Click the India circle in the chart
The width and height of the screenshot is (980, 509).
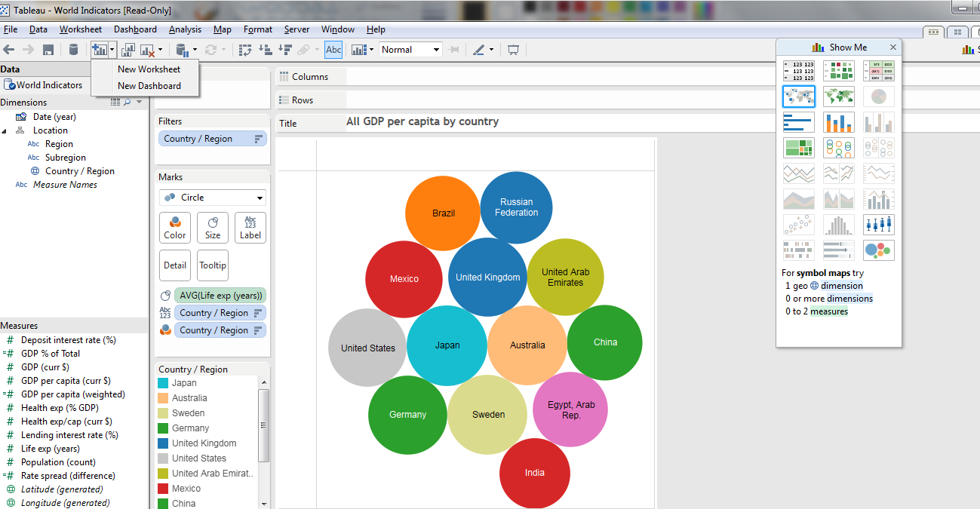point(534,473)
